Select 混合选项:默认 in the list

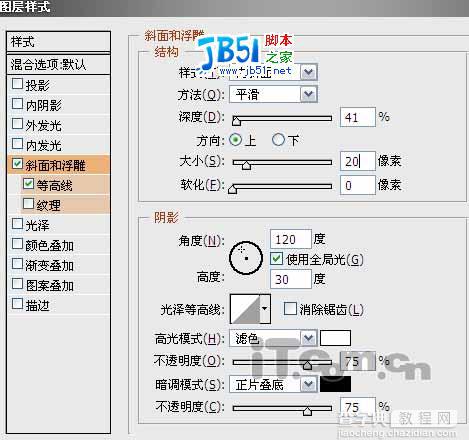coord(58,64)
